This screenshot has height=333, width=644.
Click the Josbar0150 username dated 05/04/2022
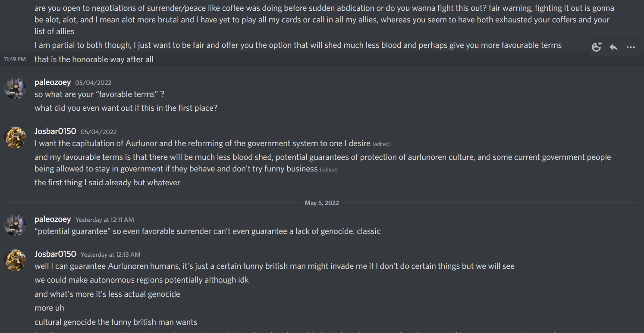55,131
